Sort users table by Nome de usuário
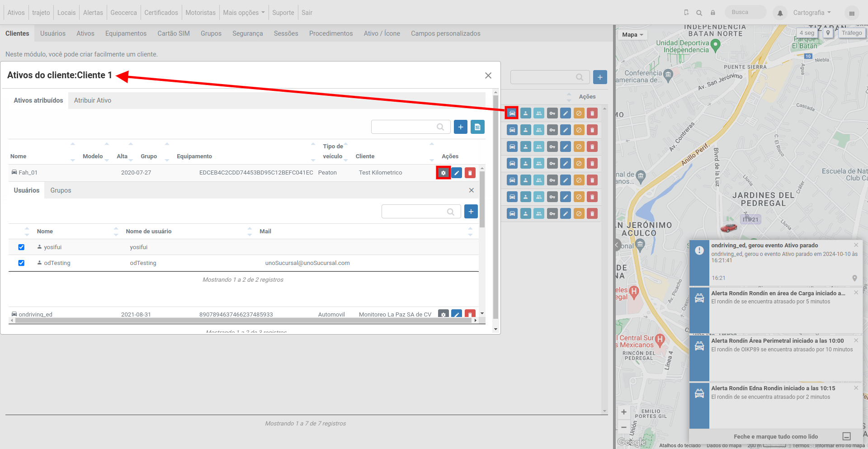The height and width of the screenshot is (449, 868). pyautogui.click(x=148, y=231)
